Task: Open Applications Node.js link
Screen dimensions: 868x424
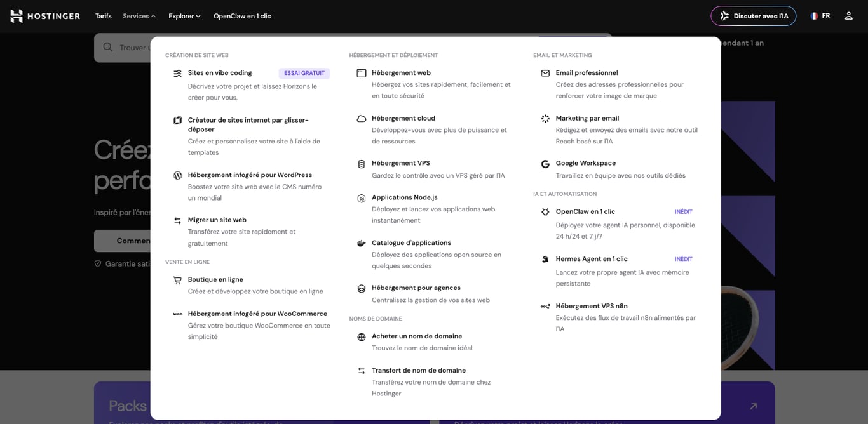Action: tap(405, 197)
